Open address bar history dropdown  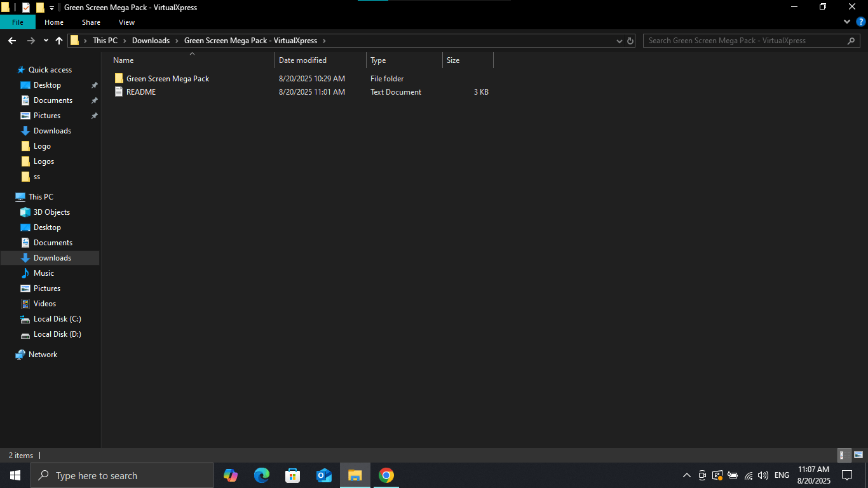620,41
